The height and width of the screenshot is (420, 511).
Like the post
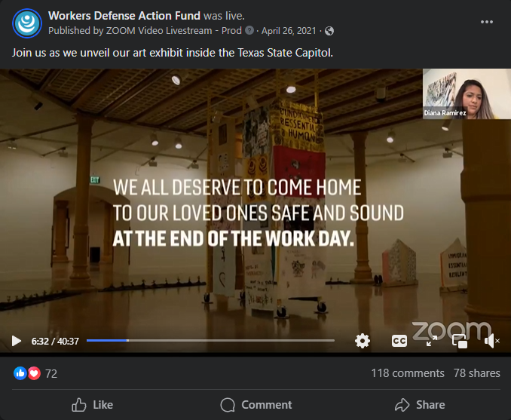click(92, 405)
